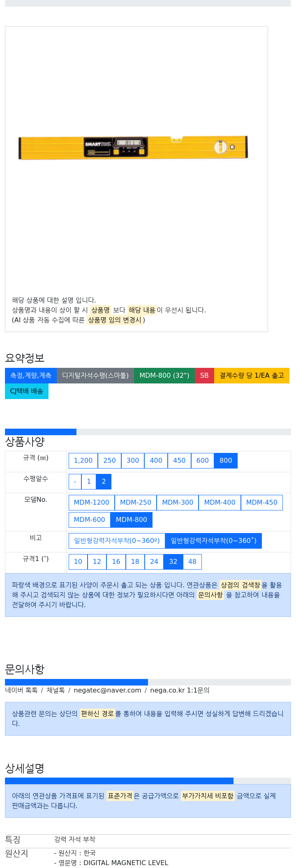Open the 디지털자석수평(스마툴) tag
The height and width of the screenshot is (868, 296).
[x=95, y=375]
